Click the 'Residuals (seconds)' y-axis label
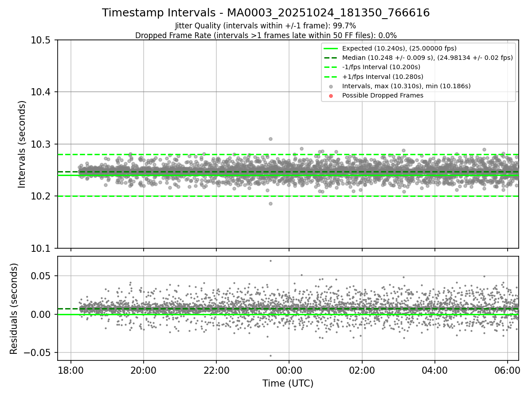 tap(14, 309)
